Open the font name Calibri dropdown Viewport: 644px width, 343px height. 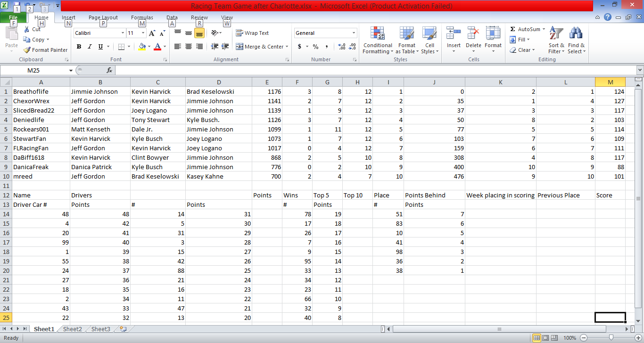click(123, 33)
